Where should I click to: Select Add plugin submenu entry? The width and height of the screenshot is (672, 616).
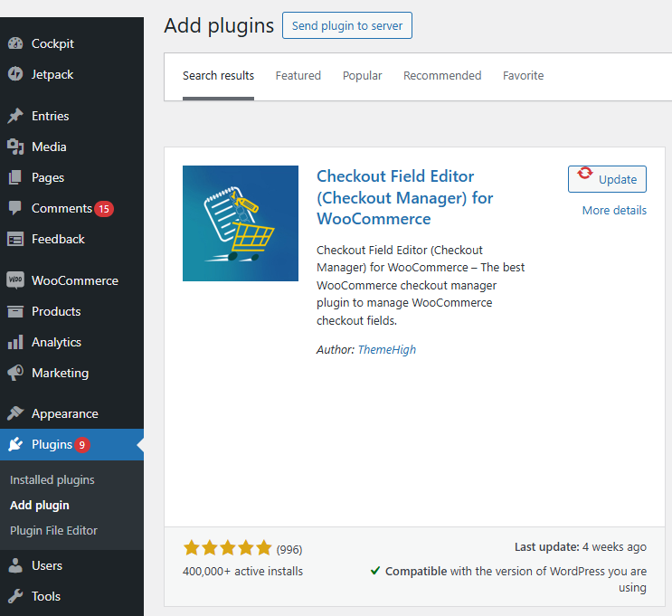tap(40, 505)
